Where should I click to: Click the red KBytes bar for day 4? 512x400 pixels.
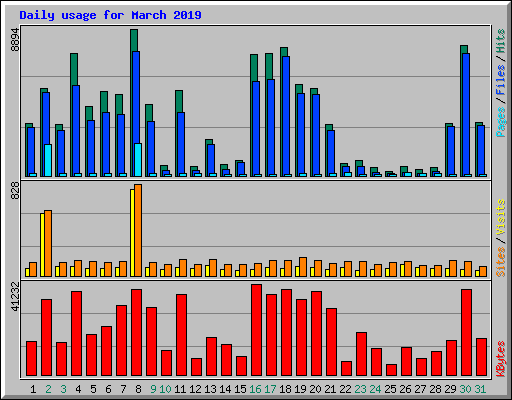76,334
